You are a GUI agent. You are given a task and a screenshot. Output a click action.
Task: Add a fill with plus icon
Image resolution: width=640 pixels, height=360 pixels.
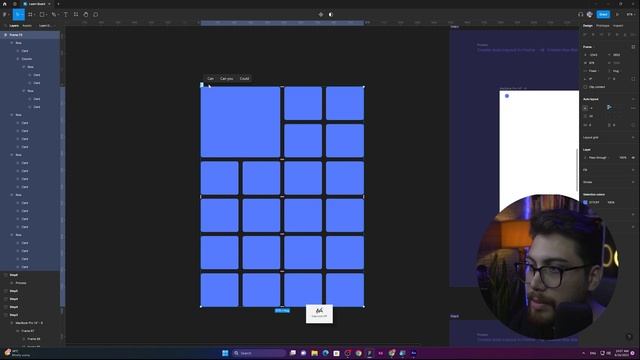tap(633, 170)
